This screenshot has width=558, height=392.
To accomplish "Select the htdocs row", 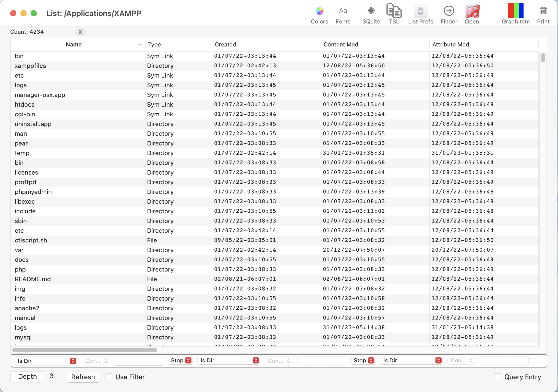I will pos(275,105).
